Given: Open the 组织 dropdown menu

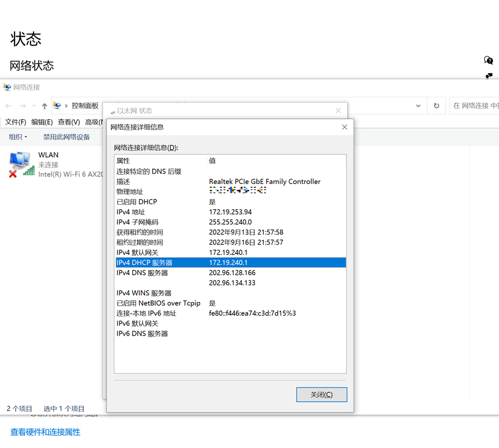Looking at the screenshot, I should [18, 137].
